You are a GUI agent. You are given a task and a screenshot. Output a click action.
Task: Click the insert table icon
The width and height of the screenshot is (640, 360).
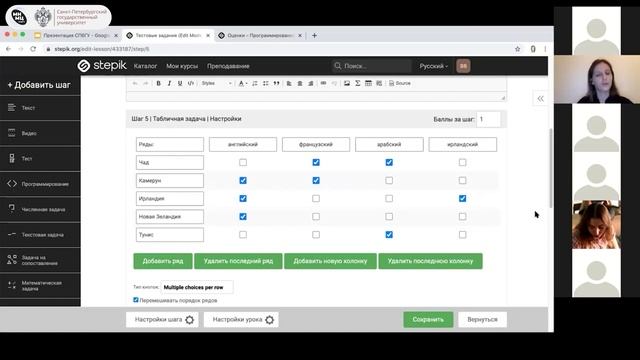(x=368, y=83)
